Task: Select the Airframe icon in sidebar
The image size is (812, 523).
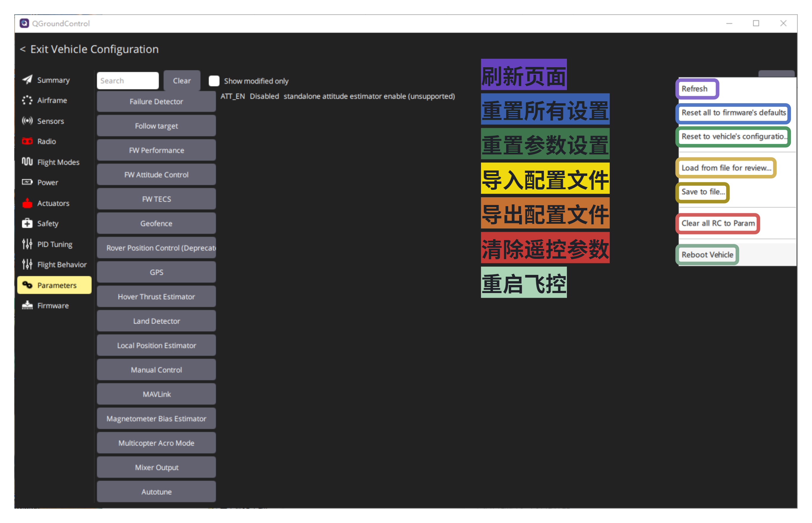Action: 27,100
